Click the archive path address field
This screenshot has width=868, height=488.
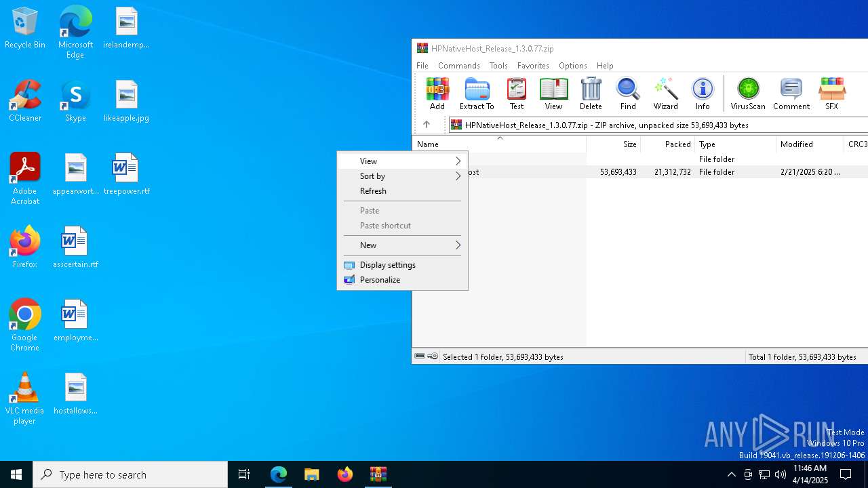(x=658, y=125)
